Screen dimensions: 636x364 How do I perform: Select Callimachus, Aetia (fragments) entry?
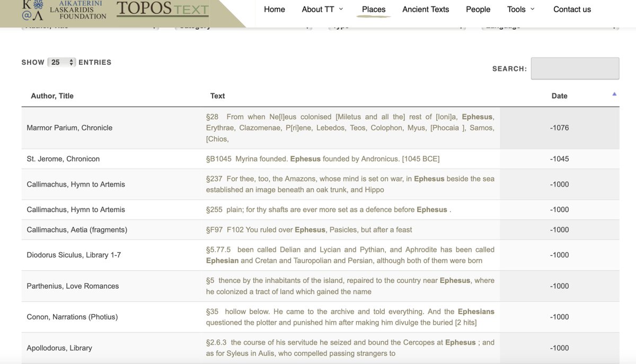pos(77,230)
